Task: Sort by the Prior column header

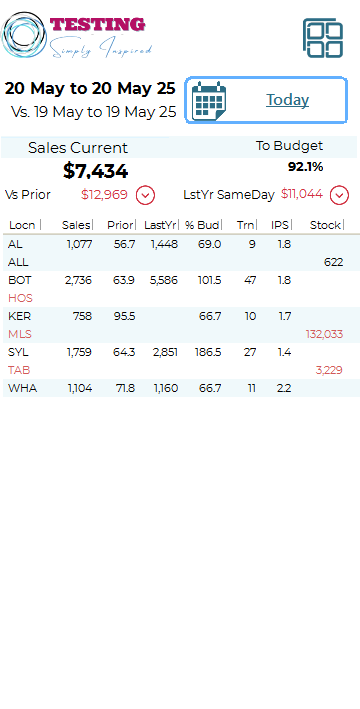Action: (x=121, y=225)
